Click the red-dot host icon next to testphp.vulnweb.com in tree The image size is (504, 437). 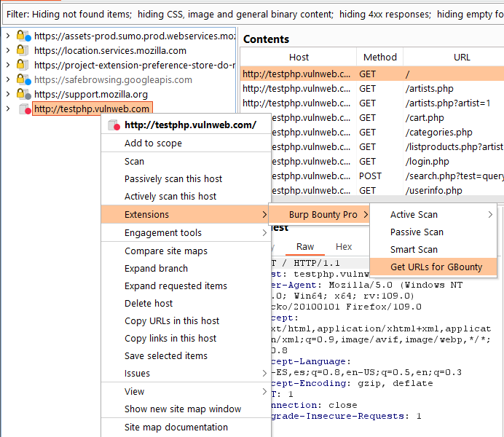coord(25,109)
